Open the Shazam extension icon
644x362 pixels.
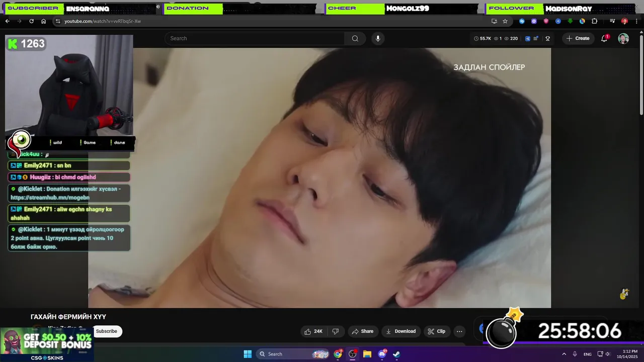click(522, 21)
